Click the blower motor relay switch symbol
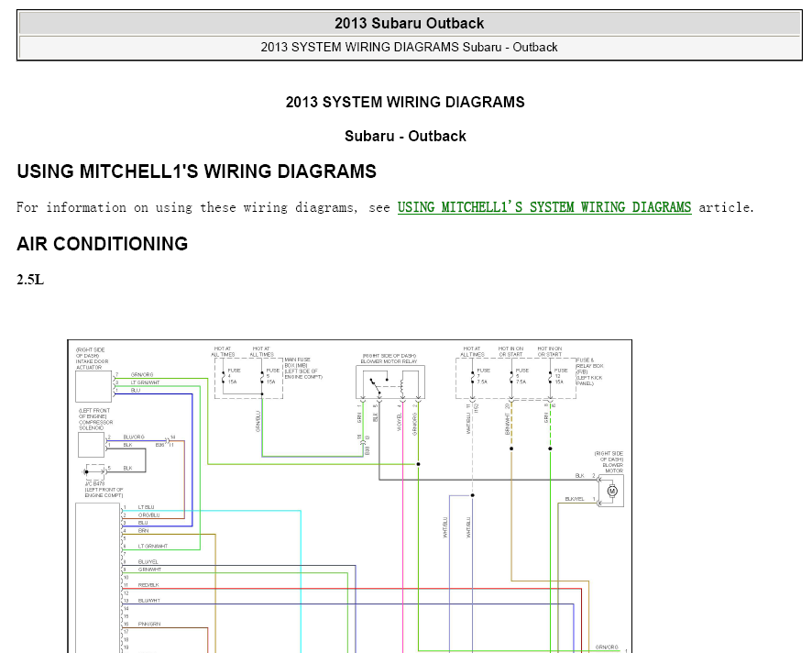This screenshot has height=653, width=812. [x=375, y=385]
